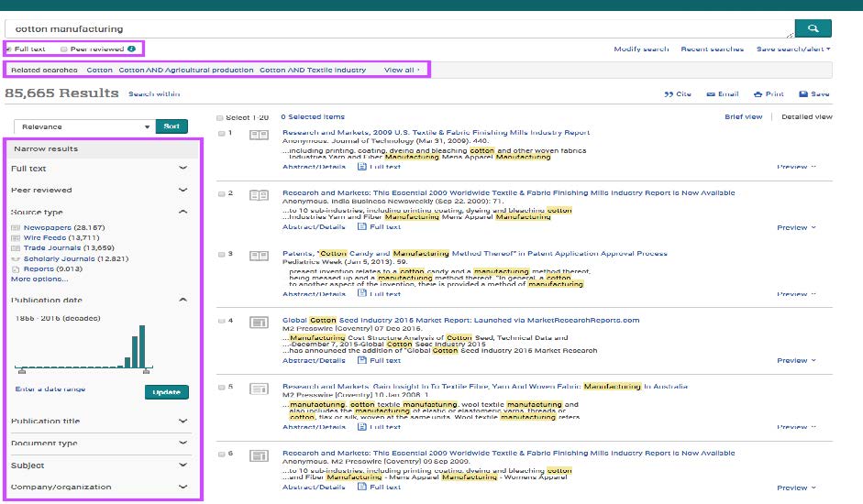This screenshot has width=863, height=504.
Task: Click the Email envelope icon
Action: [711, 94]
